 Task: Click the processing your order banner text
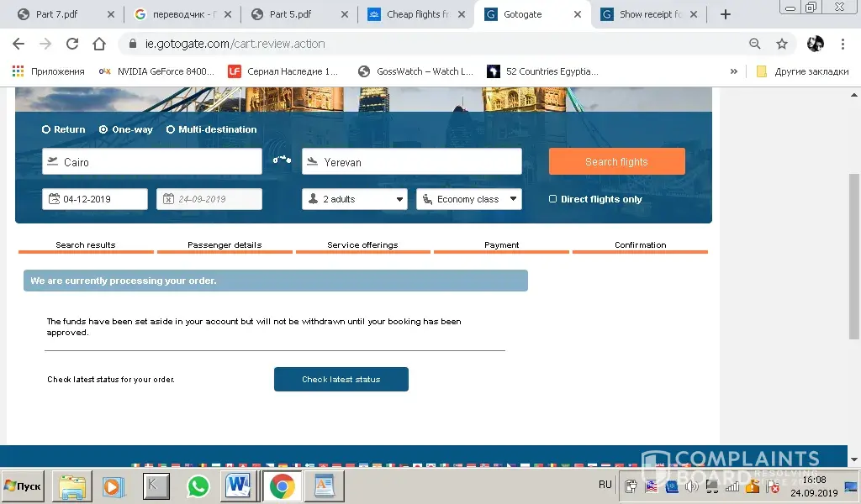click(124, 281)
